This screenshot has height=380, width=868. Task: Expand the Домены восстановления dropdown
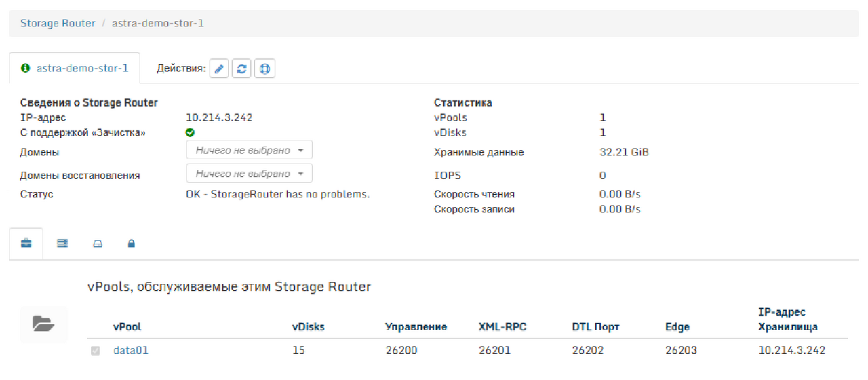click(250, 174)
